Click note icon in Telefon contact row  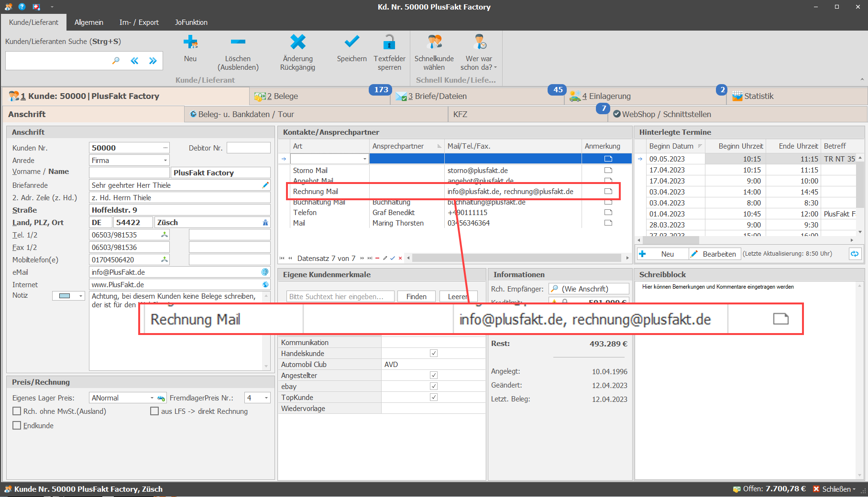click(608, 212)
